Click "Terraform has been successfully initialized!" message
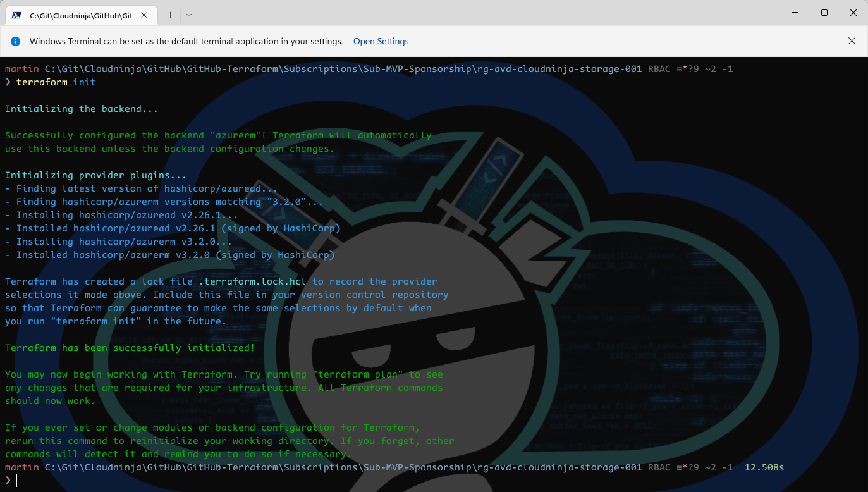 click(x=130, y=348)
